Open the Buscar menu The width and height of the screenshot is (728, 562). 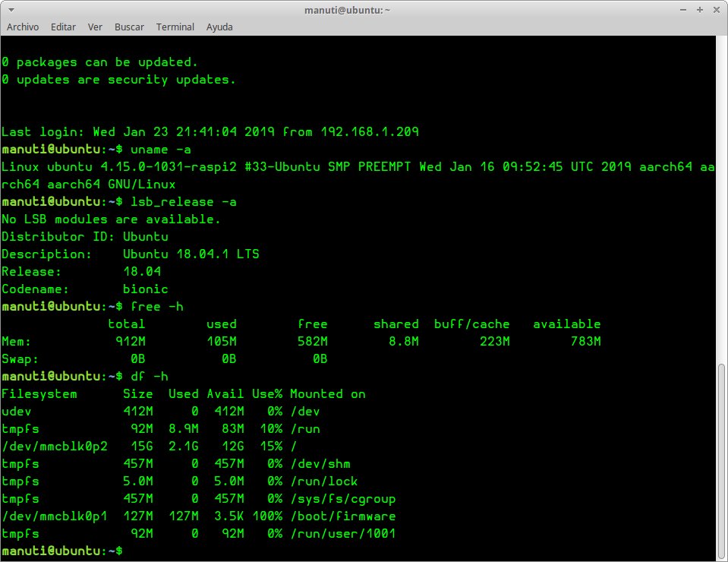pyautogui.click(x=129, y=27)
